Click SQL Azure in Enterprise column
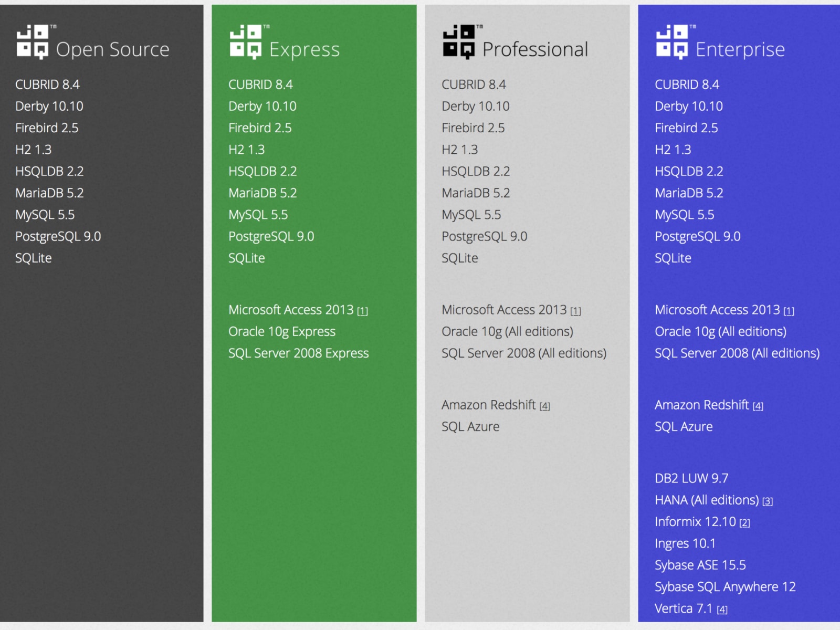Image resolution: width=840 pixels, height=630 pixels. tap(684, 427)
